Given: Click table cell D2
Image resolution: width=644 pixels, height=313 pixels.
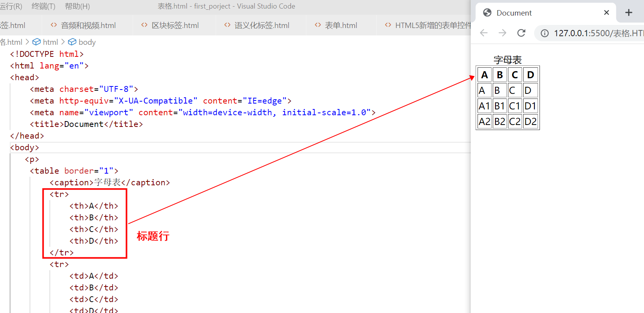Looking at the screenshot, I should click(x=531, y=121).
